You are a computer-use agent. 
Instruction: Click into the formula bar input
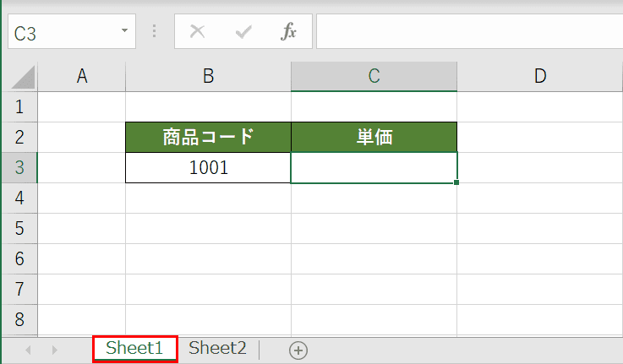(x=469, y=31)
